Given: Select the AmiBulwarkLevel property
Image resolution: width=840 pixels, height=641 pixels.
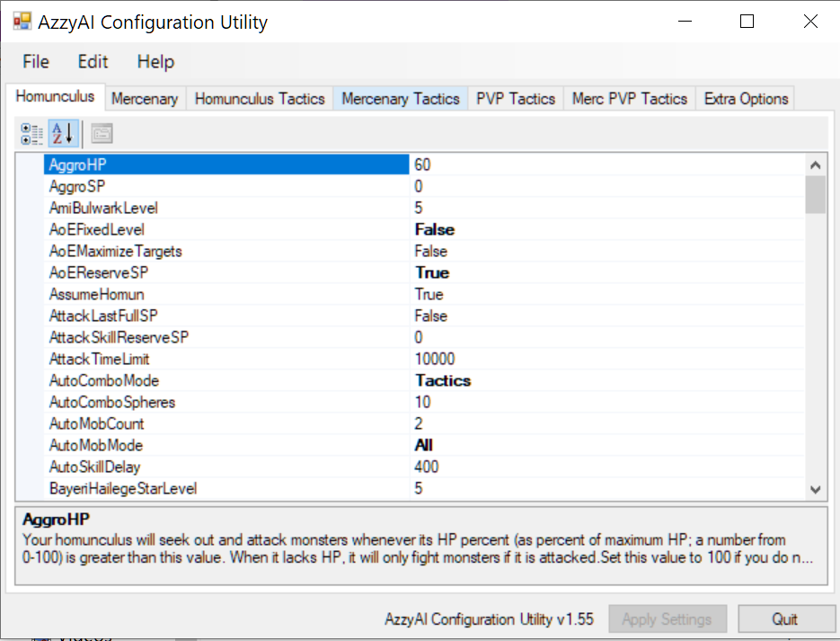Looking at the screenshot, I should (x=226, y=208).
